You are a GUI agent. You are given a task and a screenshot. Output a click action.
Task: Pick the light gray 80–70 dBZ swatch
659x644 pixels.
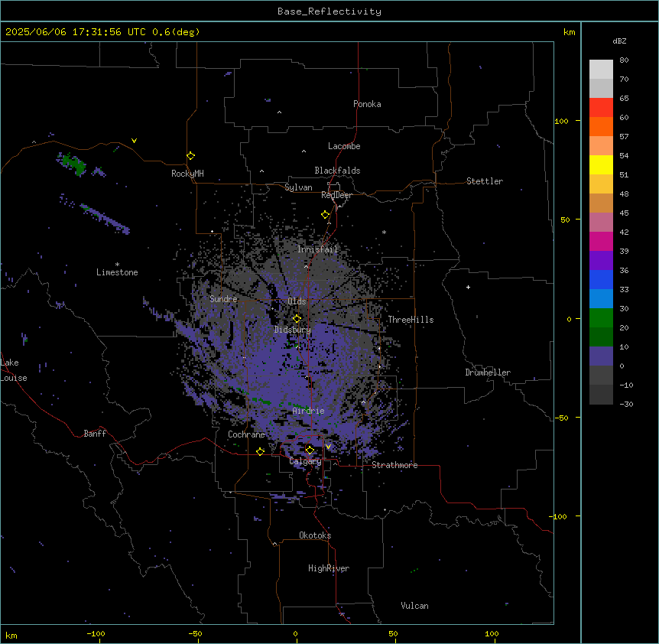click(x=601, y=70)
